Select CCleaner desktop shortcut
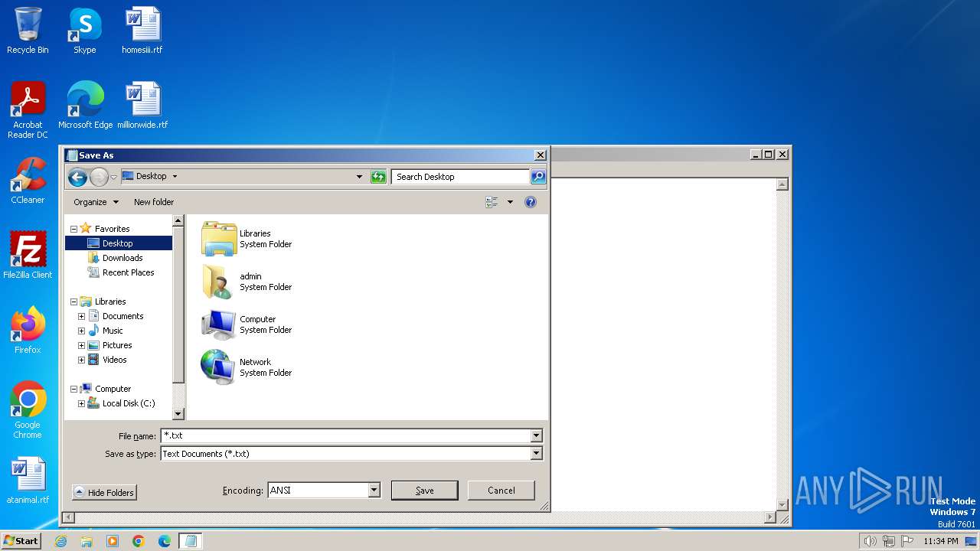Viewport: 980px width, 551px height. (x=28, y=181)
